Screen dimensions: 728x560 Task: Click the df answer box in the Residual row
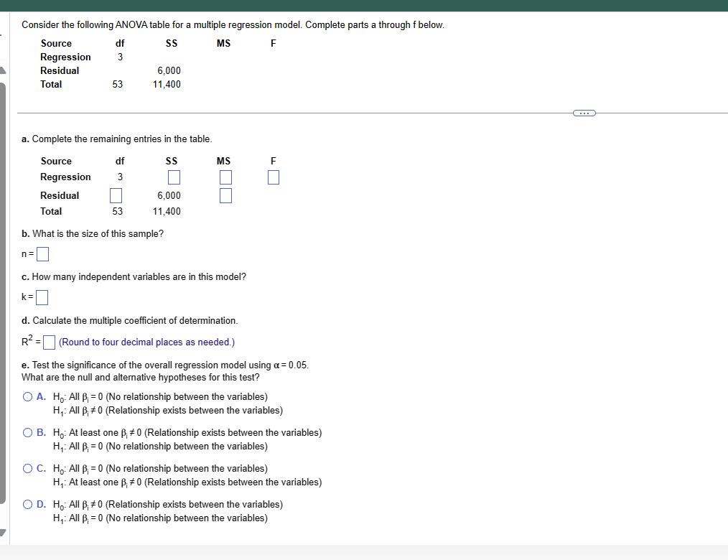tap(116, 195)
